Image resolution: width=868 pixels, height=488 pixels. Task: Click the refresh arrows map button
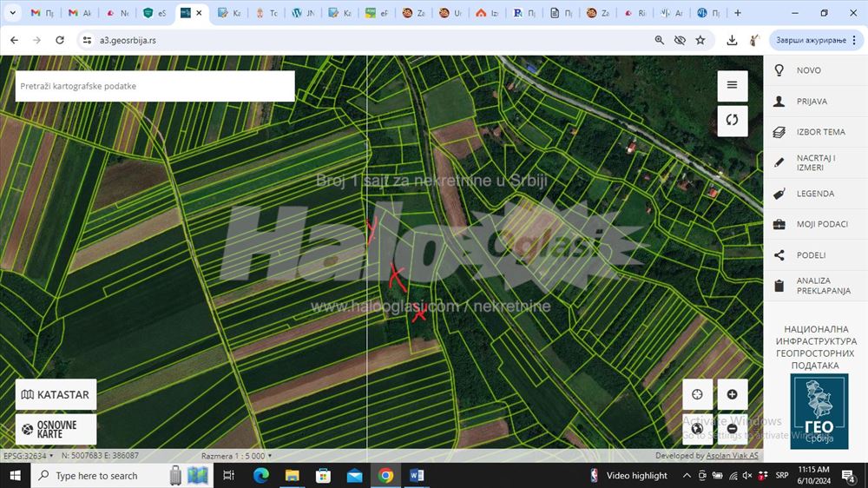coord(732,120)
